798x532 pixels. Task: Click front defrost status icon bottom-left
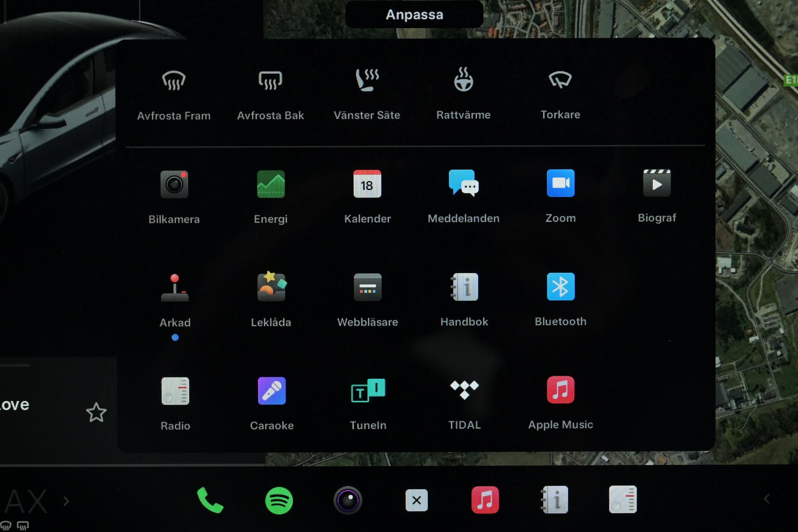(x=5, y=526)
